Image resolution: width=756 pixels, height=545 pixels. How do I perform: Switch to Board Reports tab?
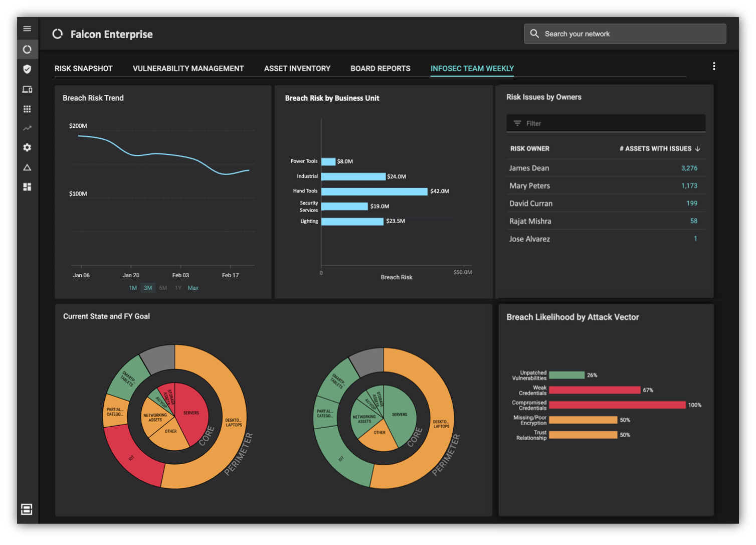pyautogui.click(x=381, y=68)
